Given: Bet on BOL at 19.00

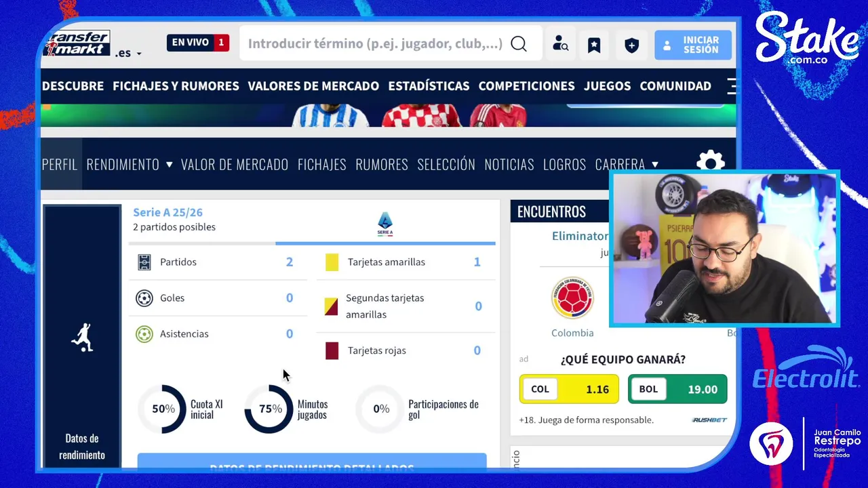Looking at the screenshot, I should pyautogui.click(x=677, y=389).
